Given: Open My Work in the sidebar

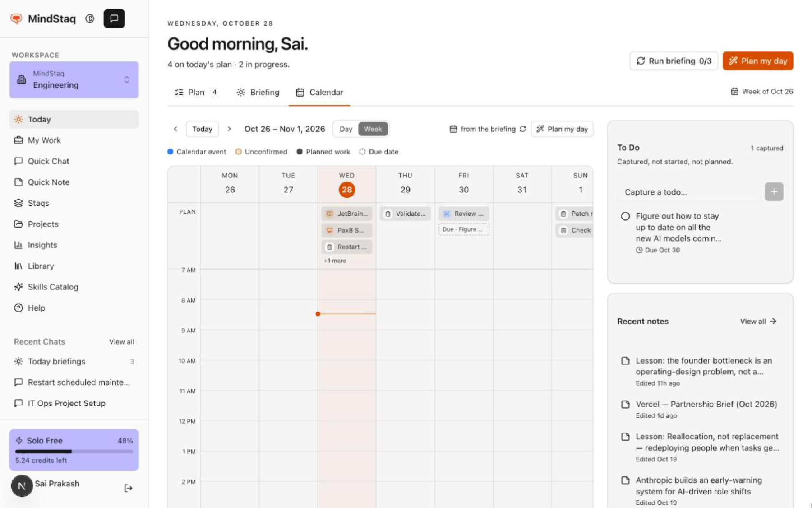Looking at the screenshot, I should 74,140.
